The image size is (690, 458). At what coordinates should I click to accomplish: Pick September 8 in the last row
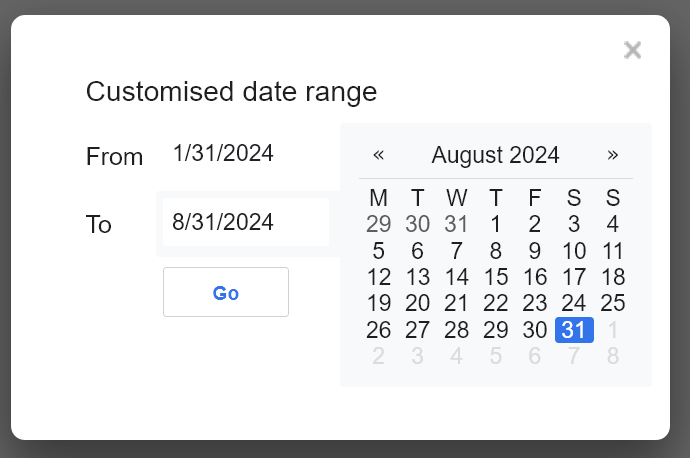tap(613, 356)
